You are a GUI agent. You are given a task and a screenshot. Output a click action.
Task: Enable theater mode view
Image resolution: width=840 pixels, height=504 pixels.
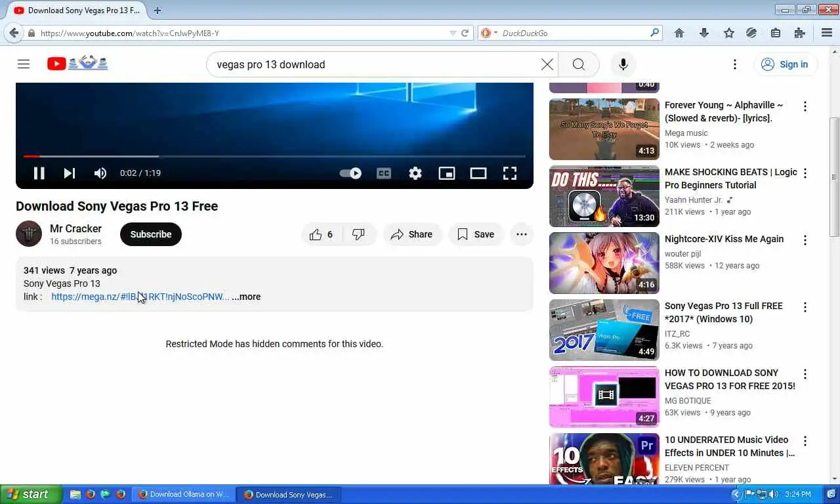(x=478, y=173)
